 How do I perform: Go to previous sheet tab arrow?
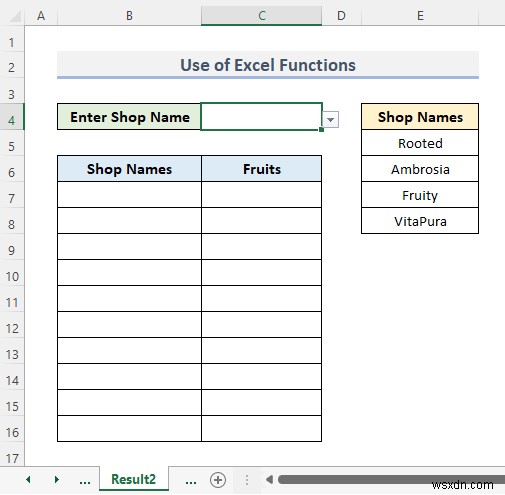[28, 480]
